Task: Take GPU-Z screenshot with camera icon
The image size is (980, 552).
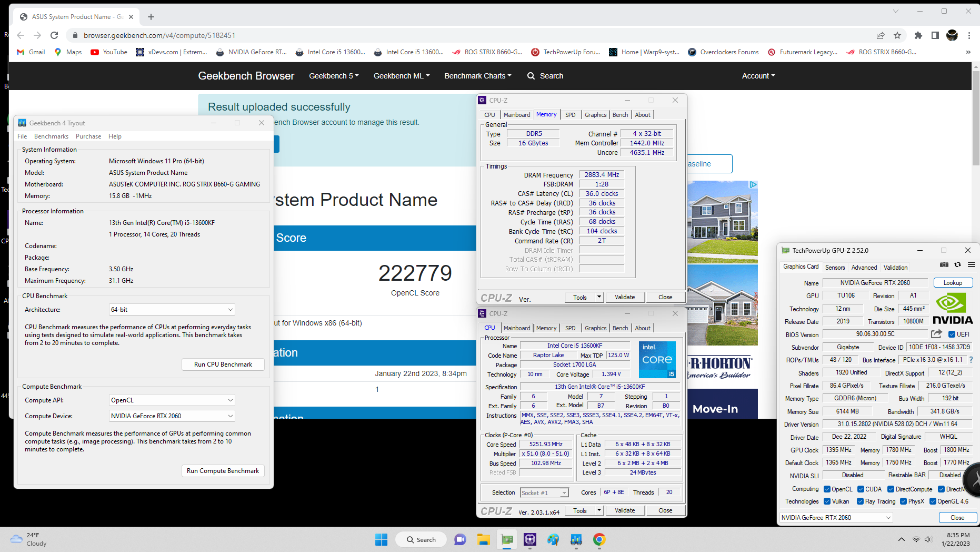Action: click(x=944, y=265)
